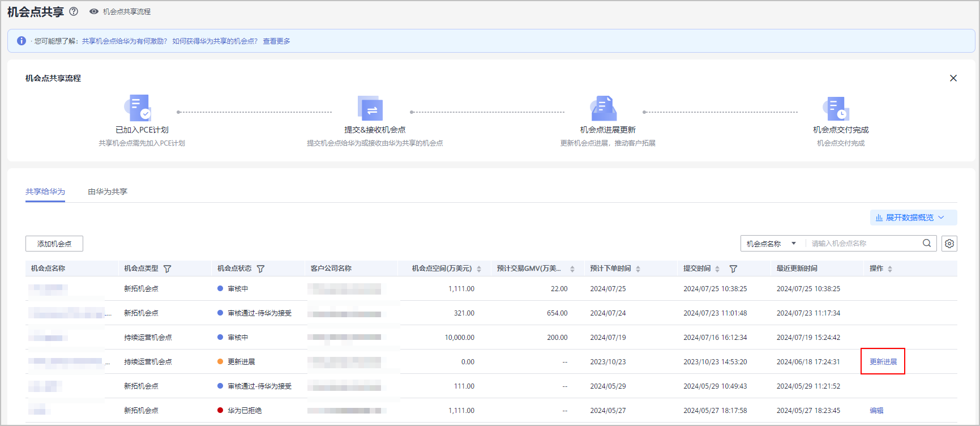Screen dimensions: 980x426
Task: Click 编辑 link for rejected opportunity
Action: pyautogui.click(x=876, y=410)
